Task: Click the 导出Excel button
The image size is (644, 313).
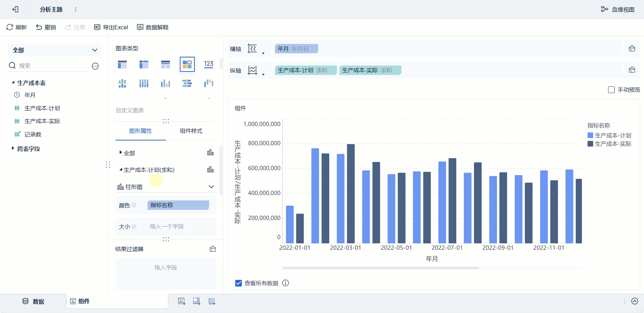Action: (111, 27)
